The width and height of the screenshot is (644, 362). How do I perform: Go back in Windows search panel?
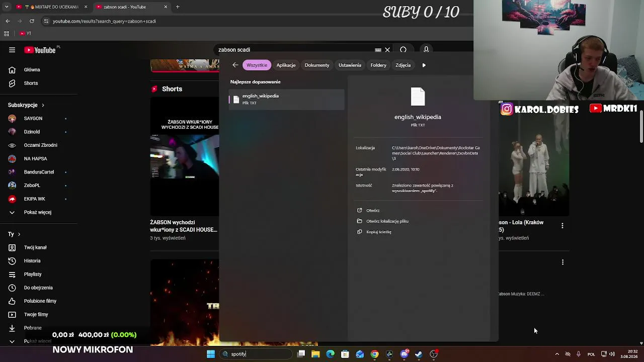(235, 65)
